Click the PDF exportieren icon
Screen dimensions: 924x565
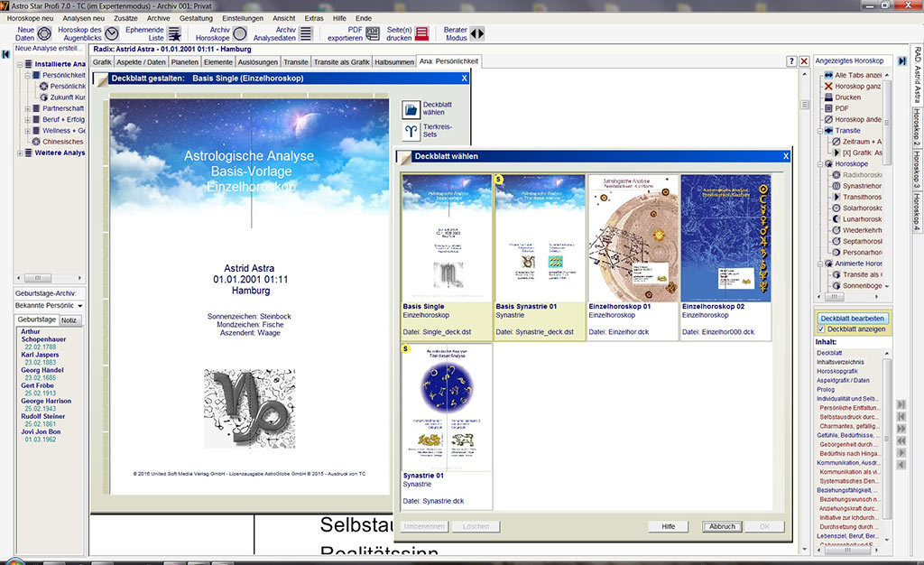point(373,33)
